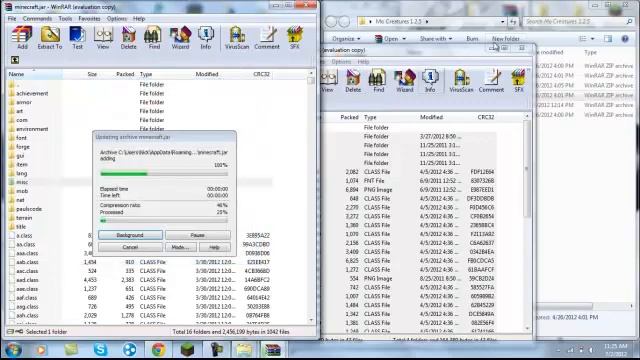640x360 pixels.
Task: Open Minecraft from the taskbar
Action: [187, 350]
